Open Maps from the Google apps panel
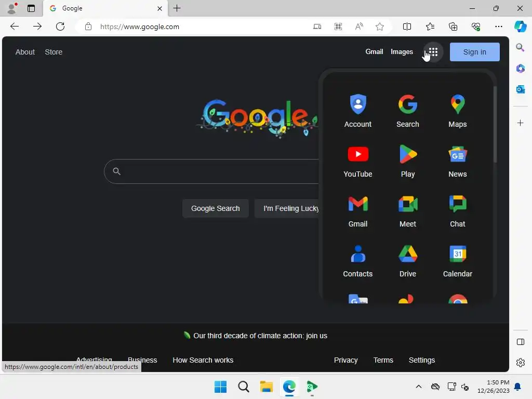The height and width of the screenshot is (399, 532). [457, 111]
